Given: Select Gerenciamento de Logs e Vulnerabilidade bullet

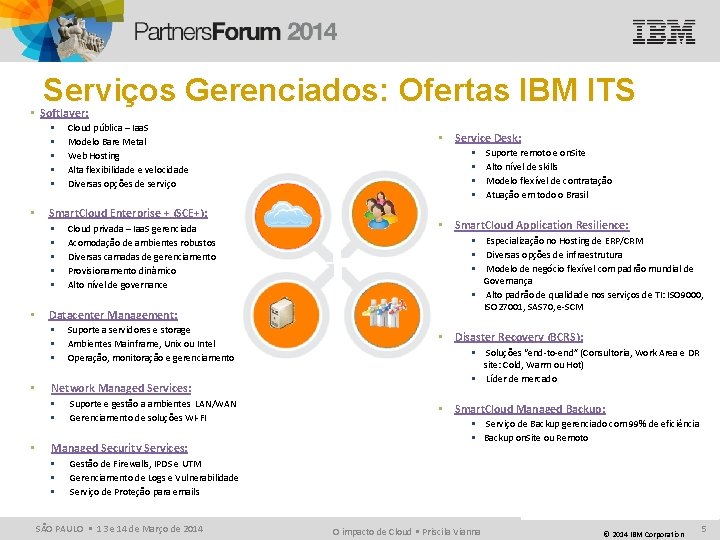Looking at the screenshot, I should (x=154, y=478).
